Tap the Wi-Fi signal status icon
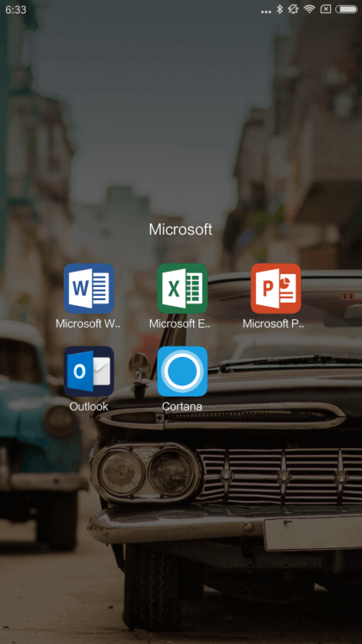Image resolution: width=362 pixels, height=644 pixels. point(309,9)
